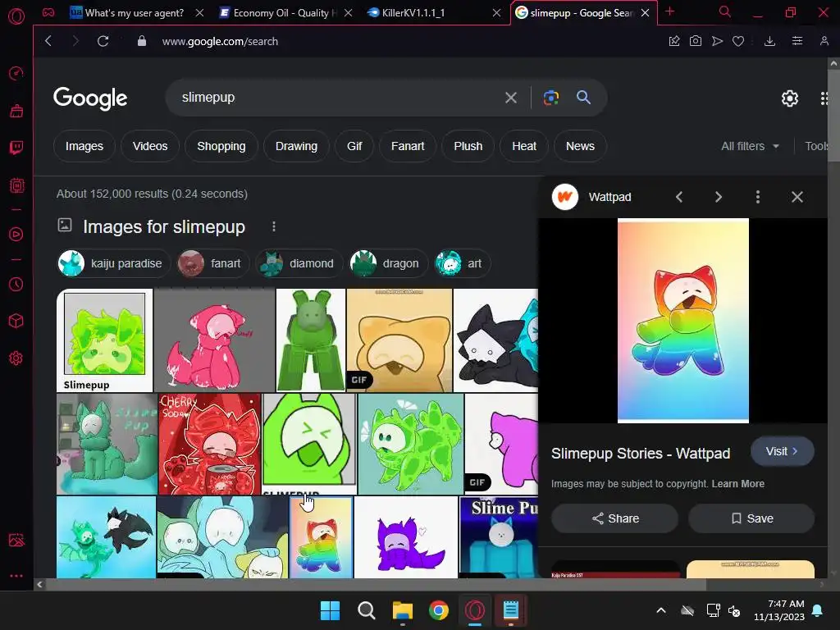Open Opera sidebar settings gear
Image resolution: width=840 pixels, height=630 pixels.
(16, 358)
